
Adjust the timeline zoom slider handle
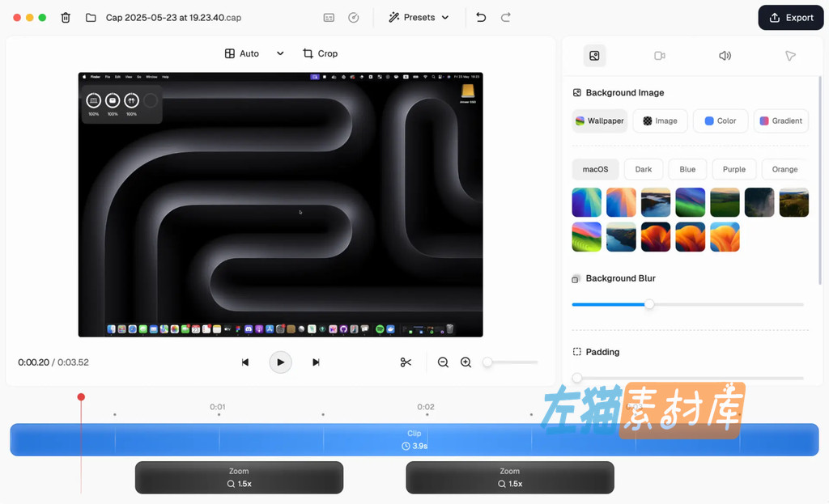[x=487, y=362]
